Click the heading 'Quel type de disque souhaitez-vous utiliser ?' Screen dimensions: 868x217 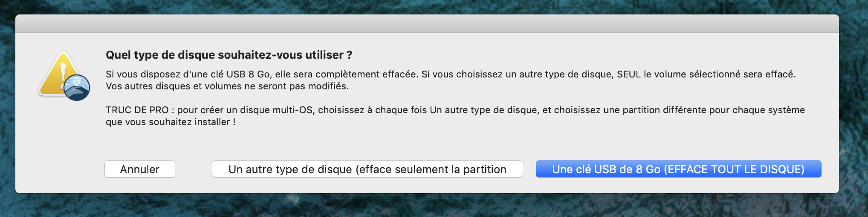(229, 55)
